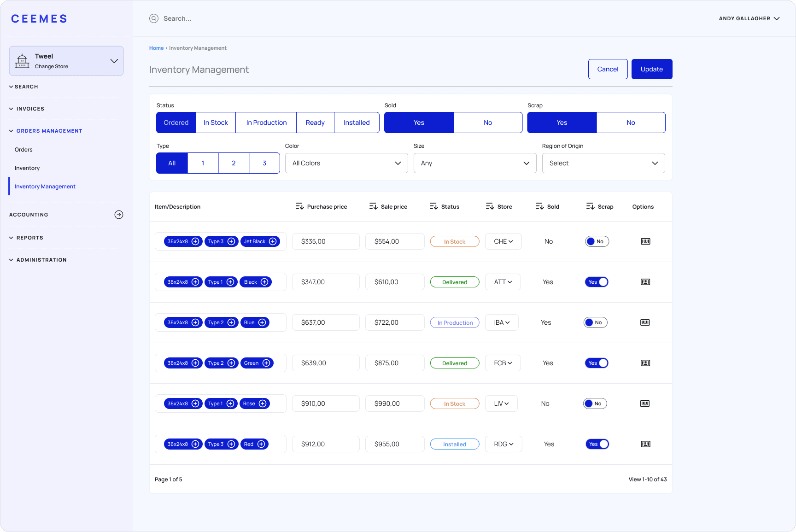This screenshot has height=532, width=796.
Task: Toggle Scrap switch for the $335,00 item
Action: tap(597, 241)
